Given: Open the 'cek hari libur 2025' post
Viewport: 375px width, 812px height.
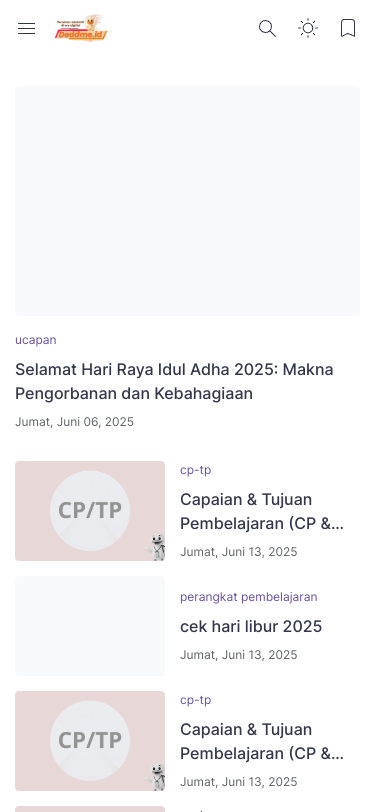Looking at the screenshot, I should (251, 627).
